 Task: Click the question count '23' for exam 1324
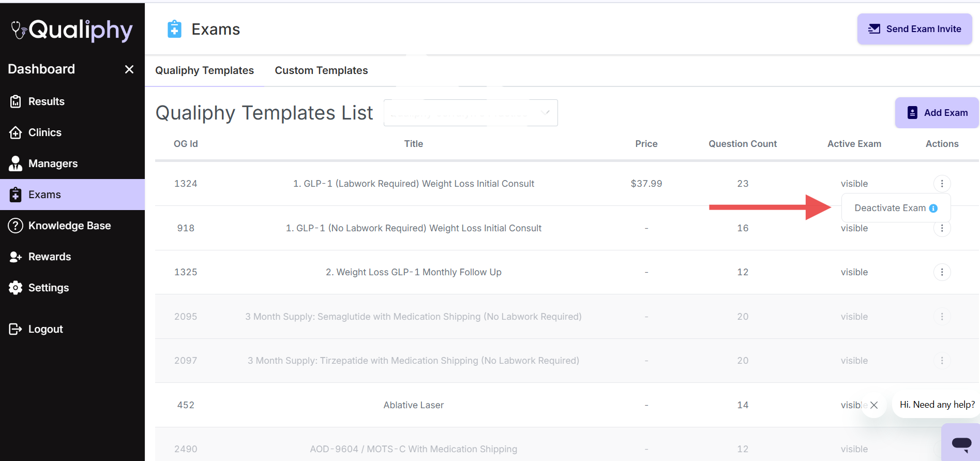[x=743, y=184]
